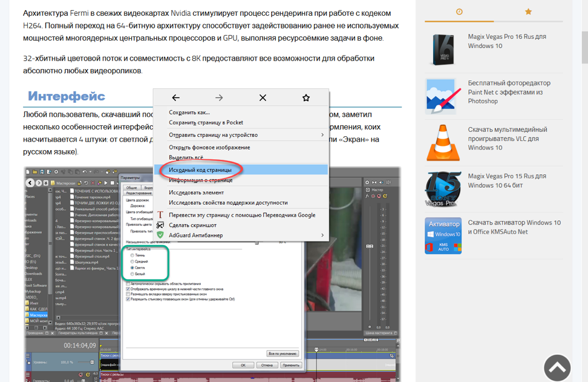
Task: Click the forward arrow in the context menu
Action: [219, 98]
